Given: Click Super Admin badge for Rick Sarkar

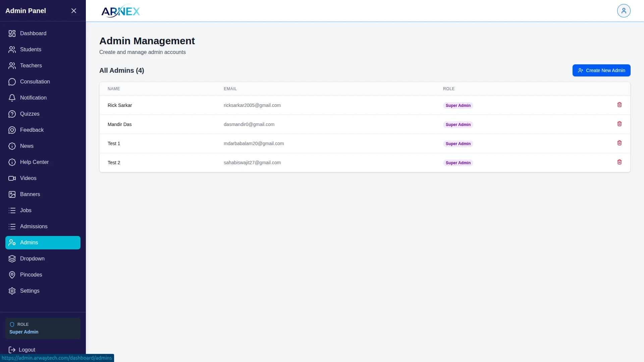Looking at the screenshot, I should tap(458, 106).
